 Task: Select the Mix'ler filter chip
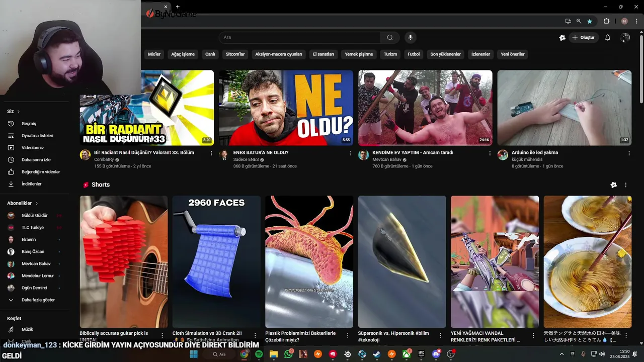pos(154,54)
